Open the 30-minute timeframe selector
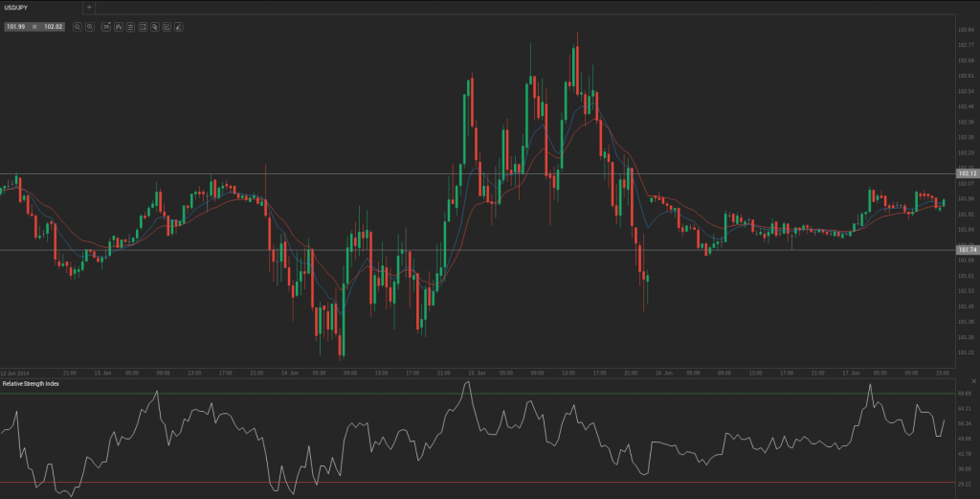This screenshot has width=980, height=499. [105, 27]
